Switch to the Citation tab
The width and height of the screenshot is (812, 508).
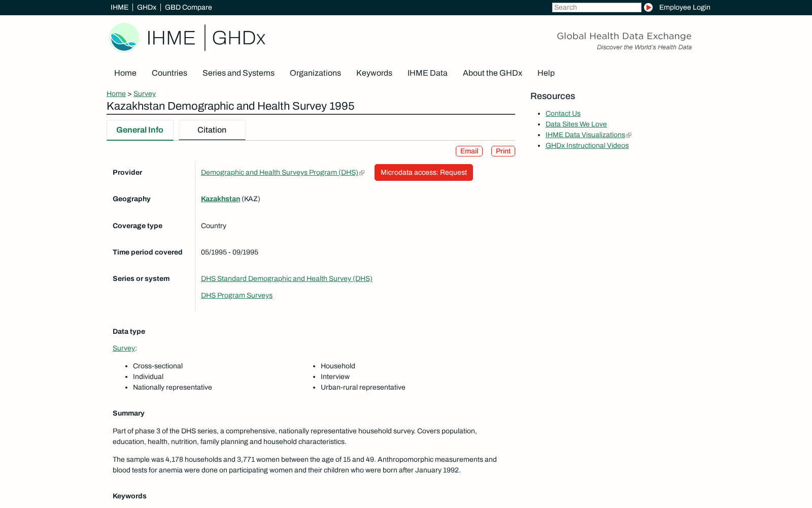pos(212,130)
